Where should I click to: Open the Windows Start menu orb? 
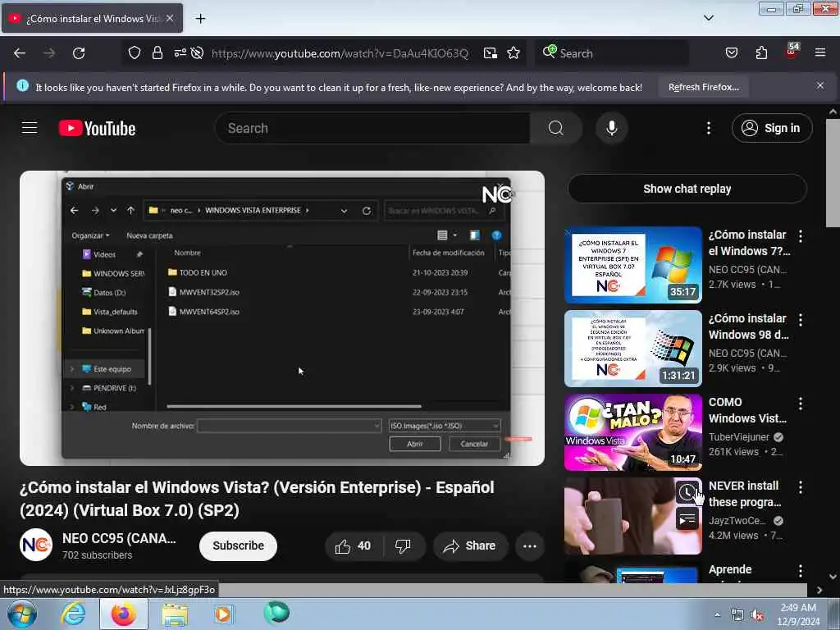click(x=22, y=614)
